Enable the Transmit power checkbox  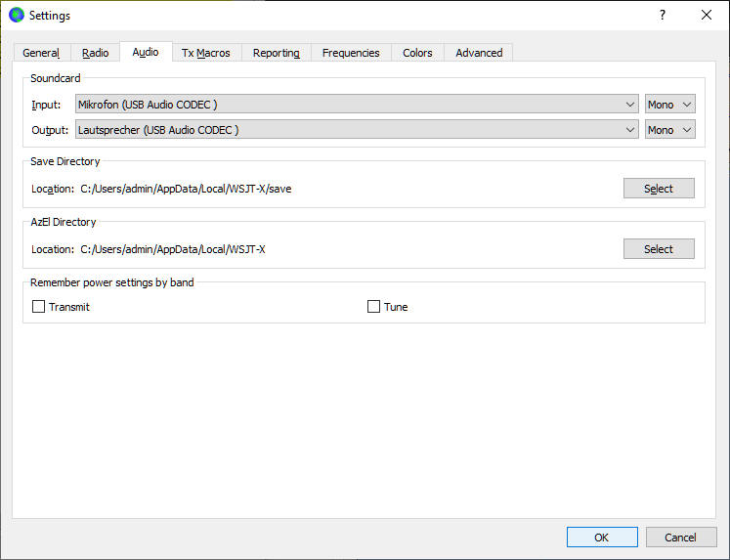tap(39, 307)
